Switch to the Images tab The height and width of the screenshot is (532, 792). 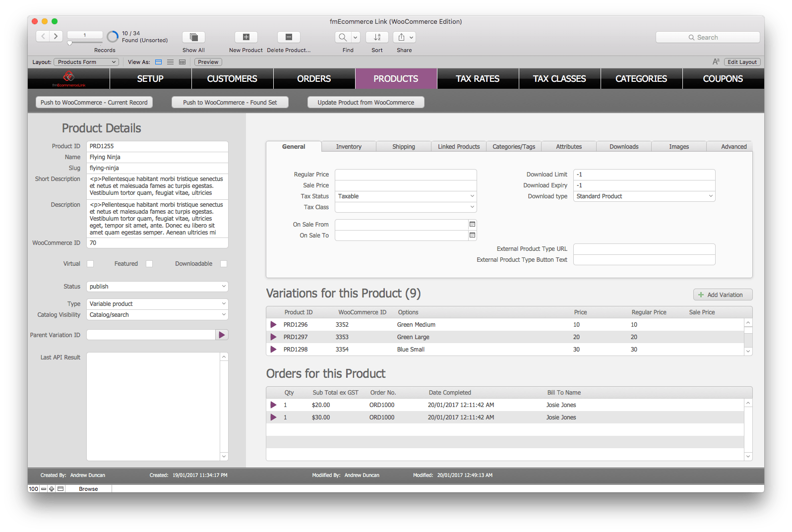tap(679, 147)
